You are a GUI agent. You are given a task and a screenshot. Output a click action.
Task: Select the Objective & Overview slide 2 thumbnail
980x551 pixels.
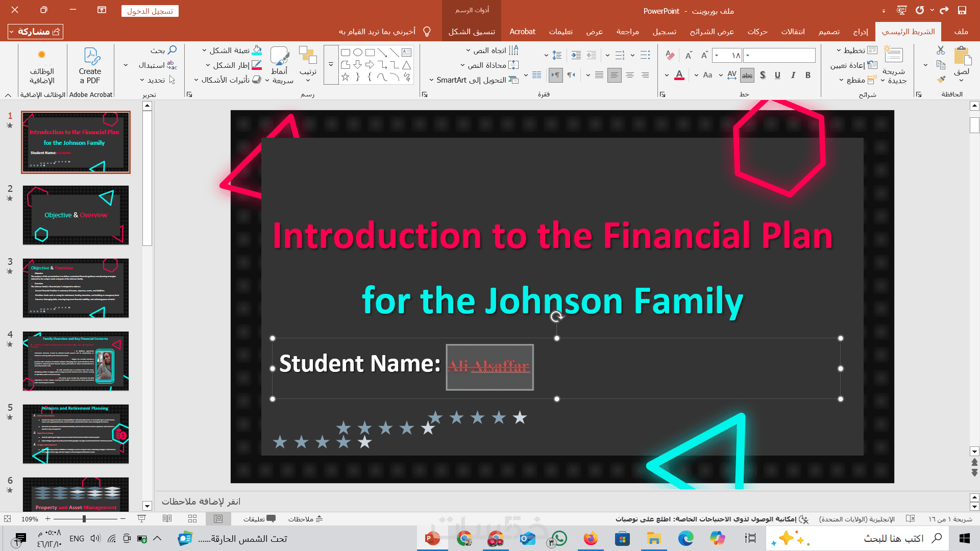76,215
